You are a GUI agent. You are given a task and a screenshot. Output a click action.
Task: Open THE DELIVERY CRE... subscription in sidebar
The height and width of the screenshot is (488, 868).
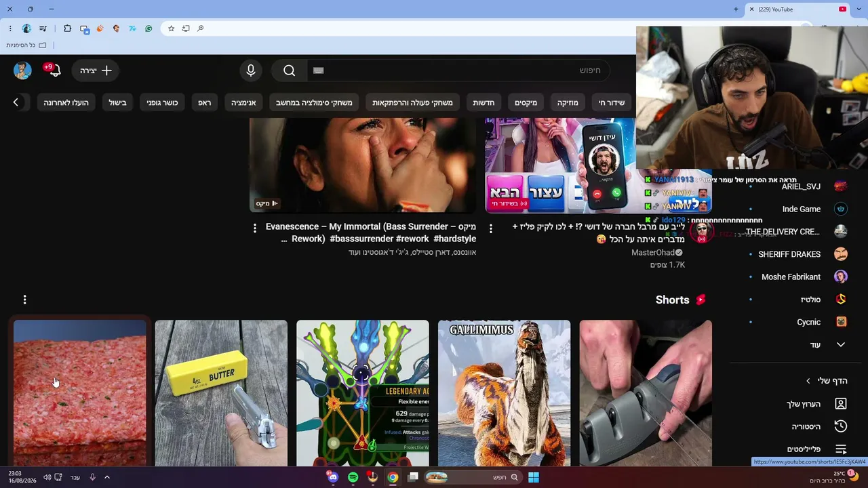(797, 232)
